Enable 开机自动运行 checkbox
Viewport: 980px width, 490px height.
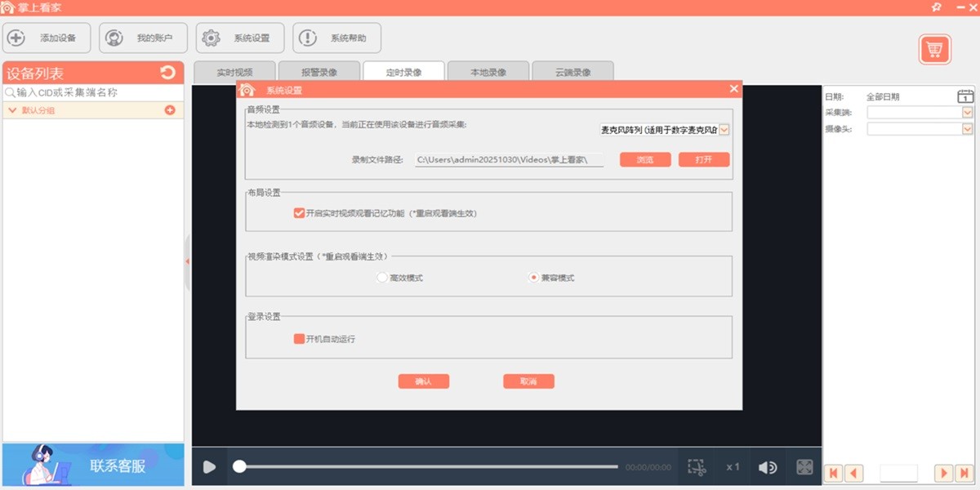[x=299, y=339]
